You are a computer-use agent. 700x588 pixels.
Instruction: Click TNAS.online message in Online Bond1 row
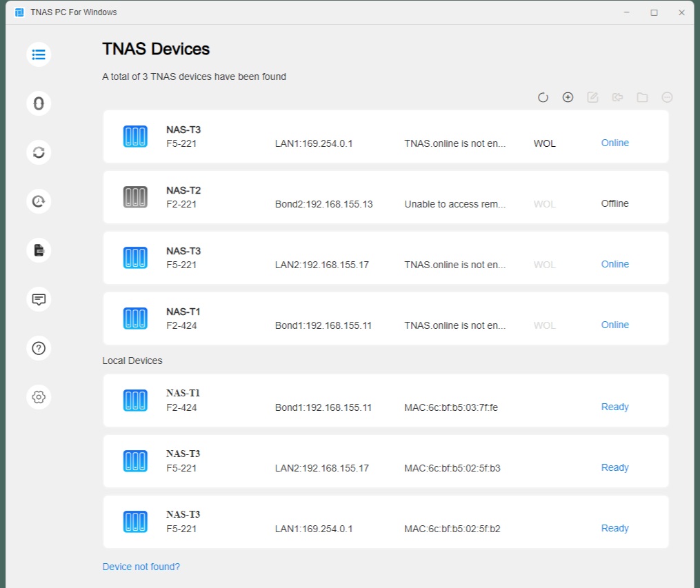[455, 325]
